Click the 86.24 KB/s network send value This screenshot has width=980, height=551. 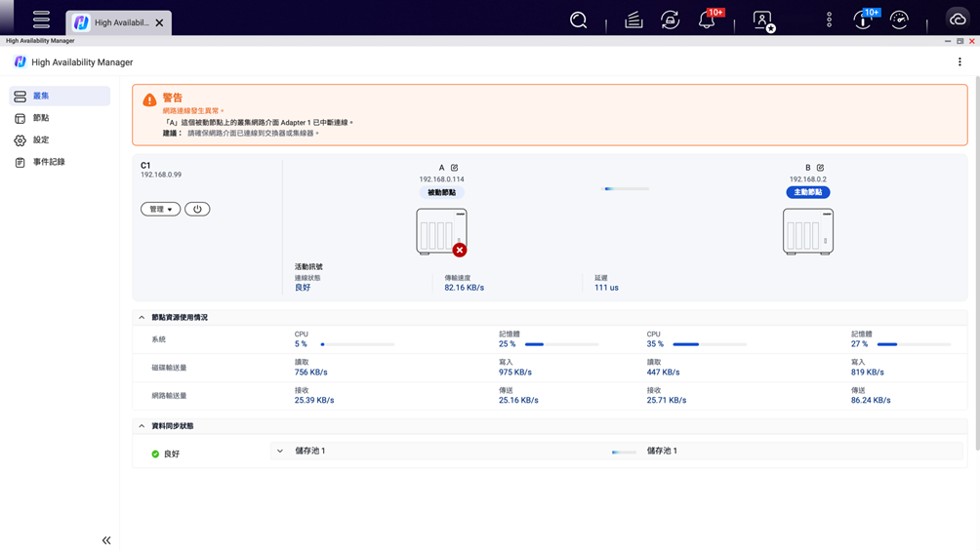coord(871,401)
